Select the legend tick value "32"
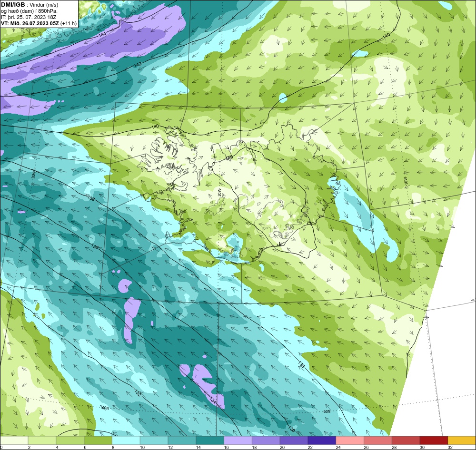This screenshot has width=476, height=450. (450, 447)
